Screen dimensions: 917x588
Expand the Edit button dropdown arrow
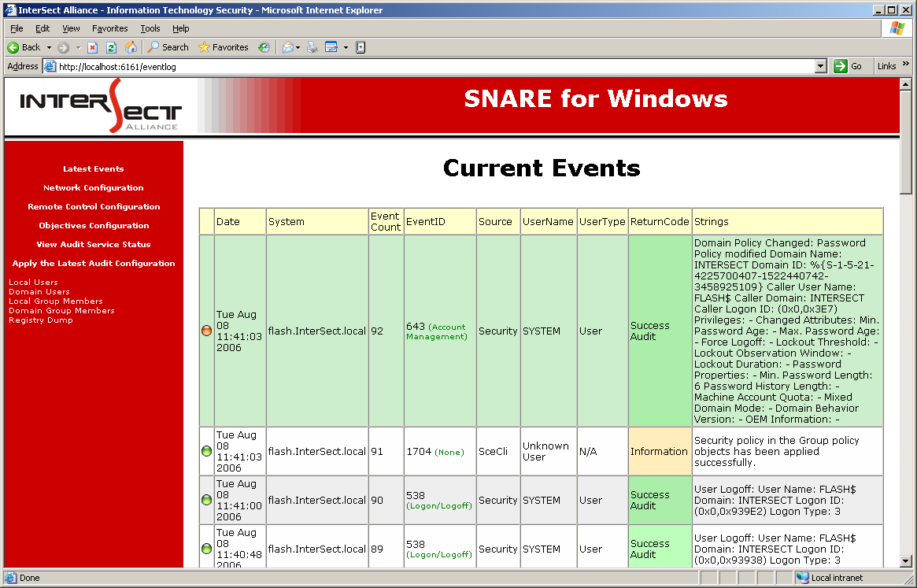pos(346,47)
